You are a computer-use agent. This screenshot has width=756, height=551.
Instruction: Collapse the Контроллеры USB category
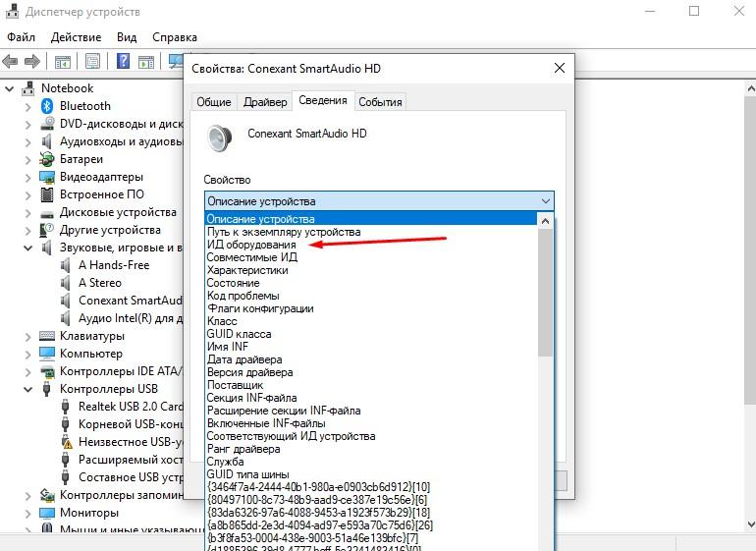[27, 389]
